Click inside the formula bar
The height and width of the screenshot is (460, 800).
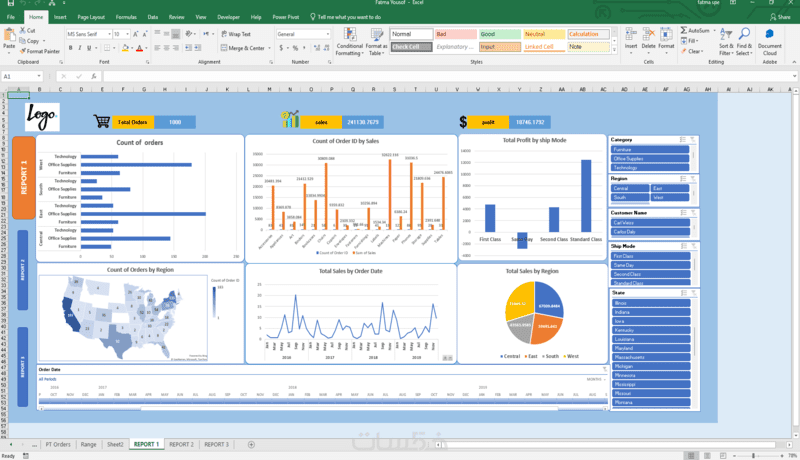448,76
